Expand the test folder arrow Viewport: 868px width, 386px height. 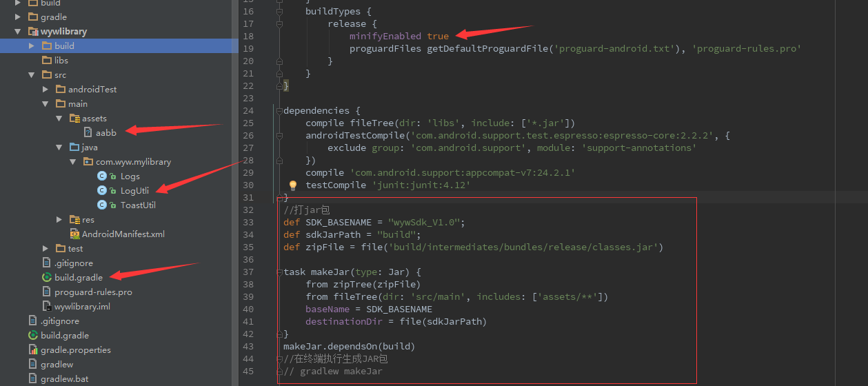tap(46, 248)
